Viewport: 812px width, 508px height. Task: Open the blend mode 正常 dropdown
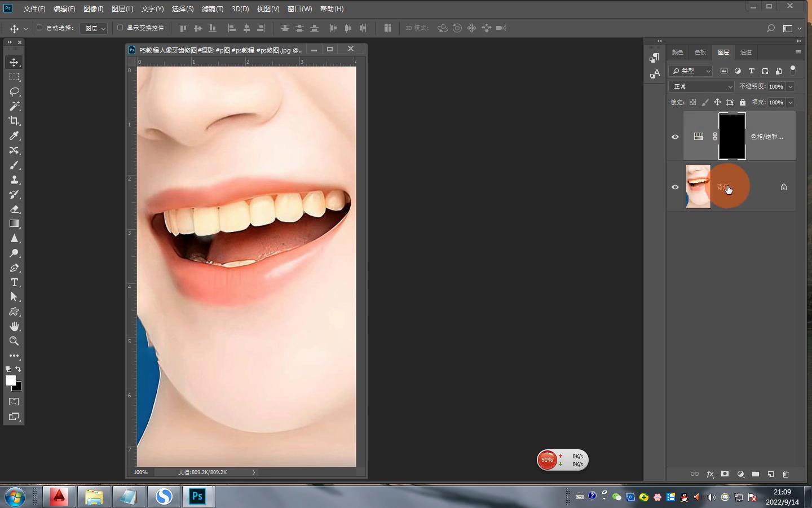point(701,86)
